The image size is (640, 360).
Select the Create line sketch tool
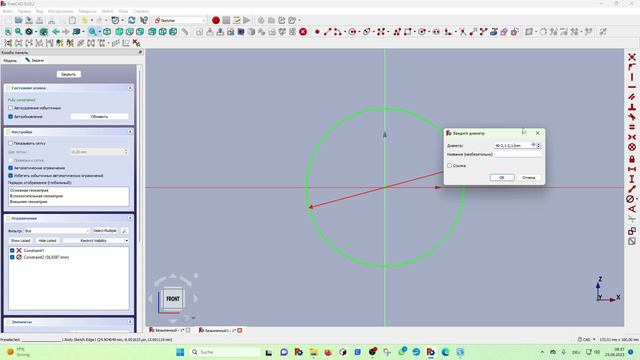327,31
